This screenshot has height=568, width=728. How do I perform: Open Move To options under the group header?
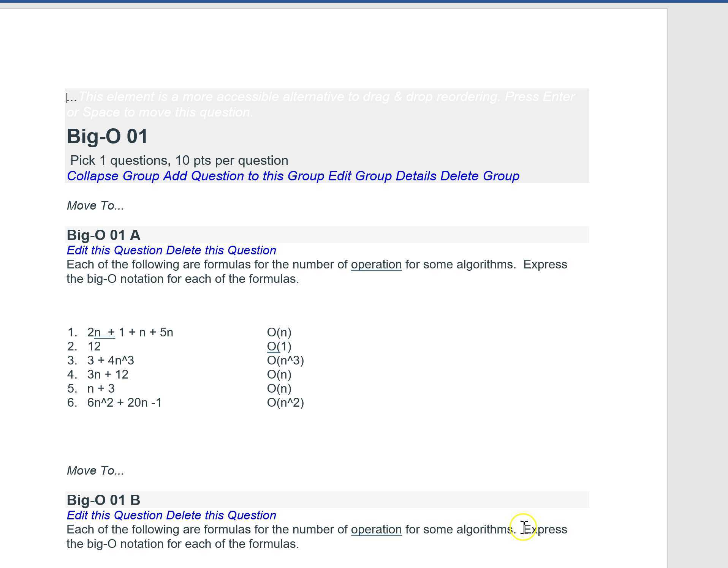[x=95, y=205]
